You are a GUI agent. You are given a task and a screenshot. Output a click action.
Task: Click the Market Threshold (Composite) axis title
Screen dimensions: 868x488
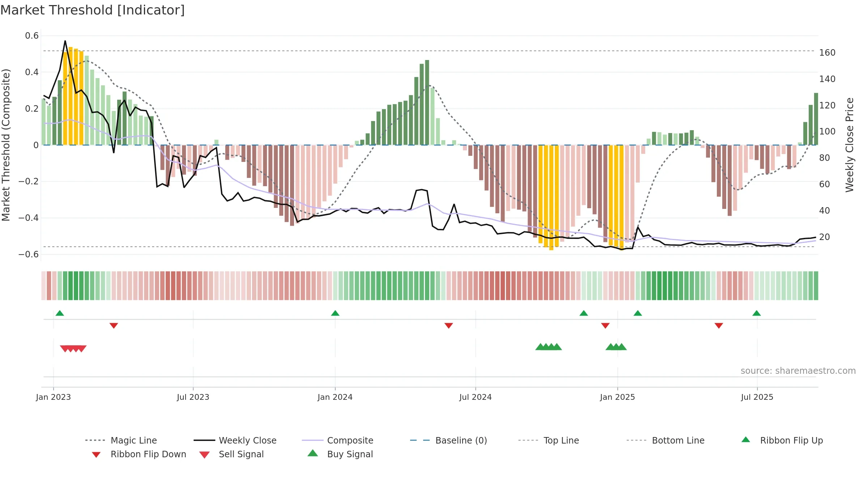(6, 145)
